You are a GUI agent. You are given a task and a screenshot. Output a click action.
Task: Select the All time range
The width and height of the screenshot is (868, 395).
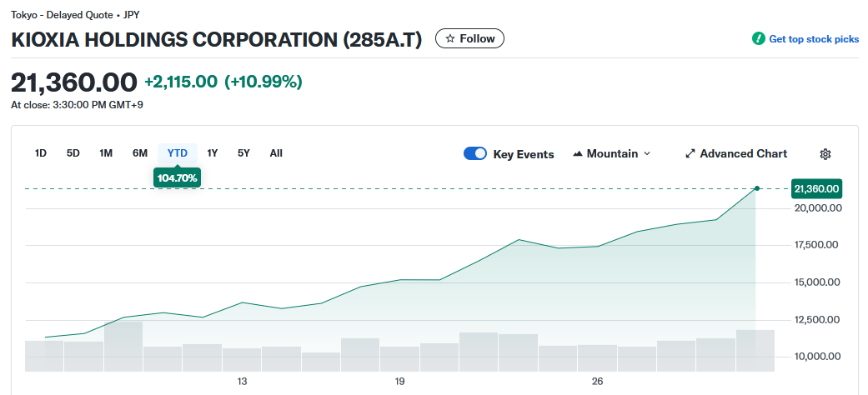coord(276,153)
